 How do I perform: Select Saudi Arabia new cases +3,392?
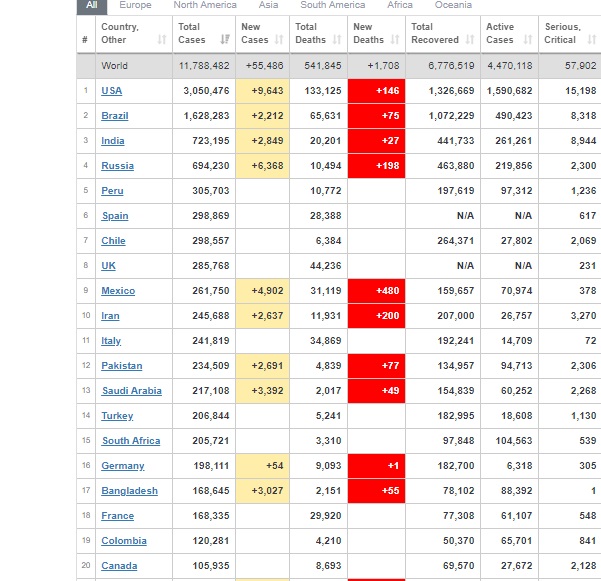[x=267, y=391]
